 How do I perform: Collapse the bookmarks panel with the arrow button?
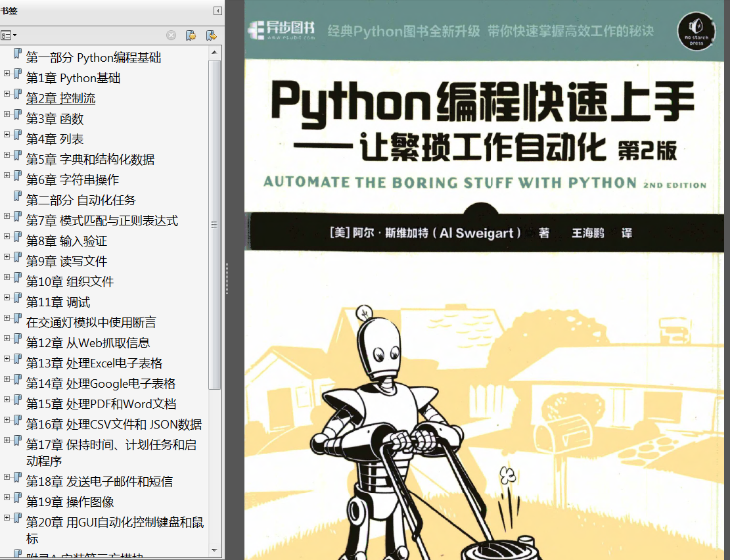217,11
